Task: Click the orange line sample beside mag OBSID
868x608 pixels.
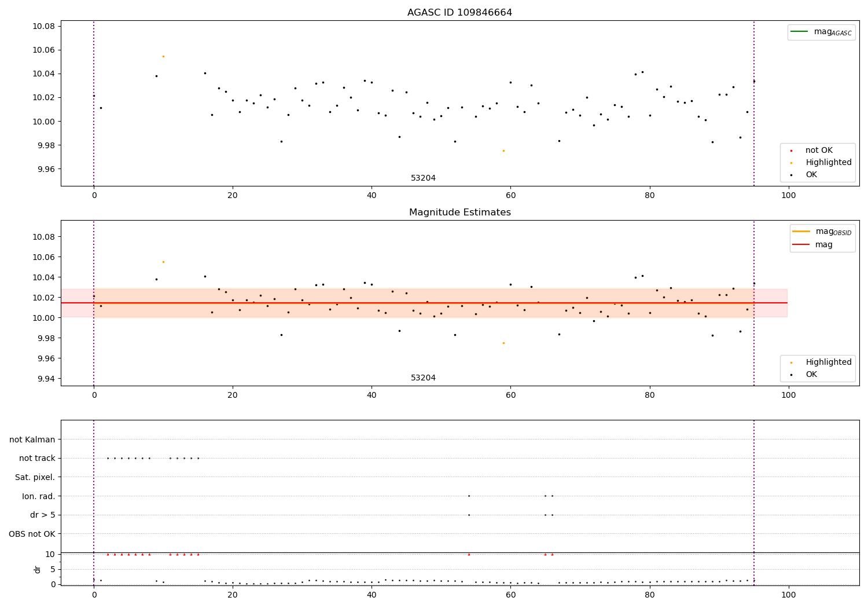Action: tap(801, 232)
